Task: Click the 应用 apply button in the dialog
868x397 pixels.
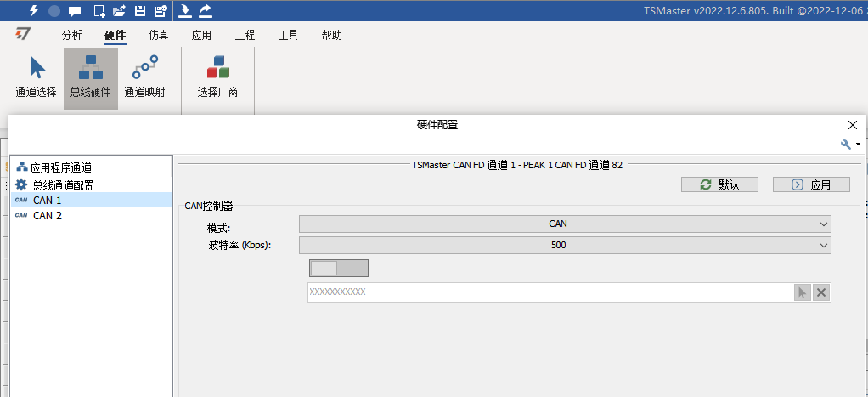Action: pyautogui.click(x=812, y=184)
